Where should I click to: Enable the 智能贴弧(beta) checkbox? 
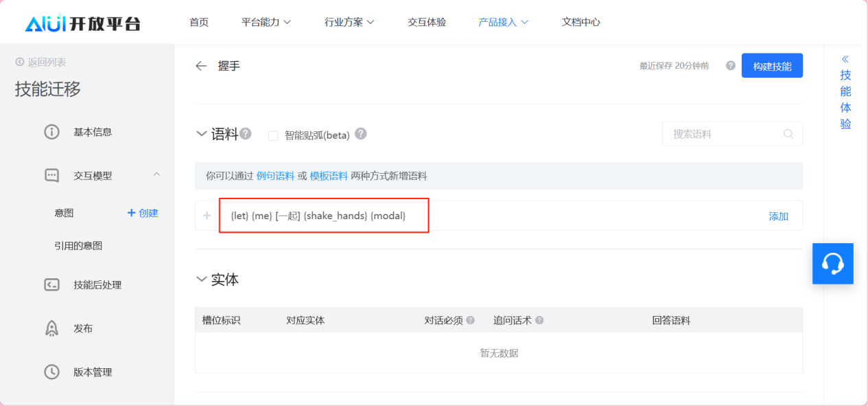point(273,135)
